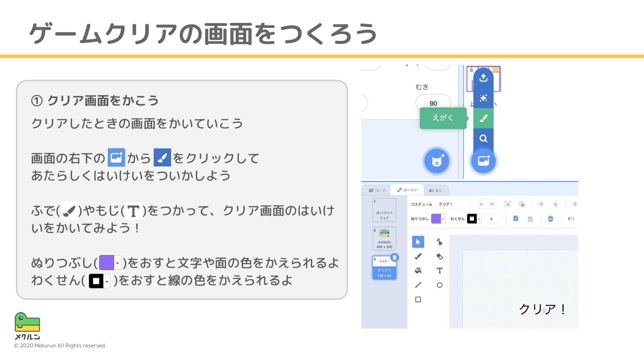
Task: Select the Line tool
Action: pos(418,285)
